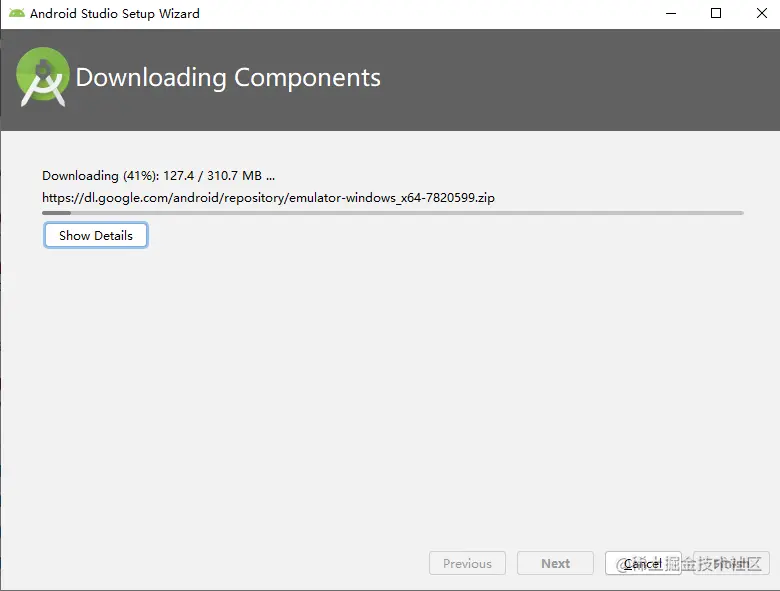Click the download progress bar
Viewport: 780px width, 591px height.
tap(393, 213)
